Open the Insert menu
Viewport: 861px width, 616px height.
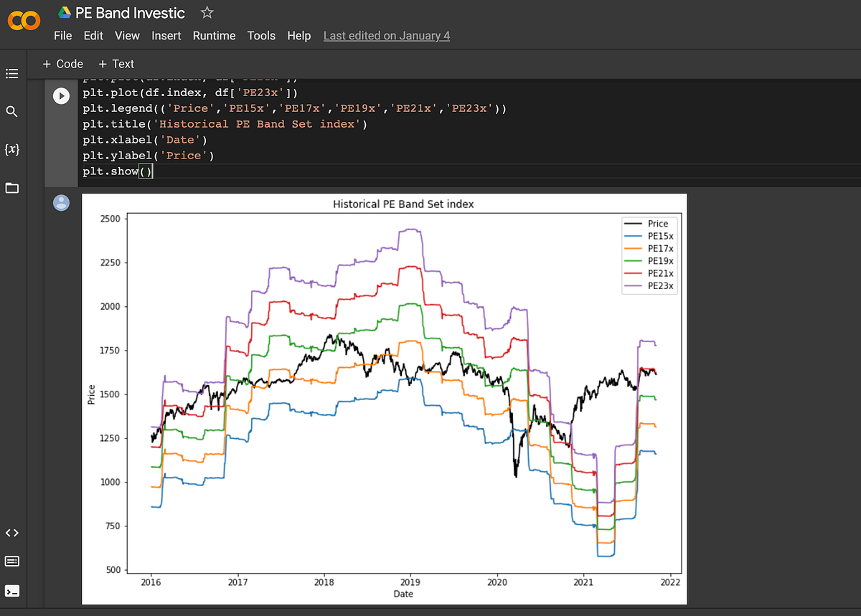(x=166, y=35)
